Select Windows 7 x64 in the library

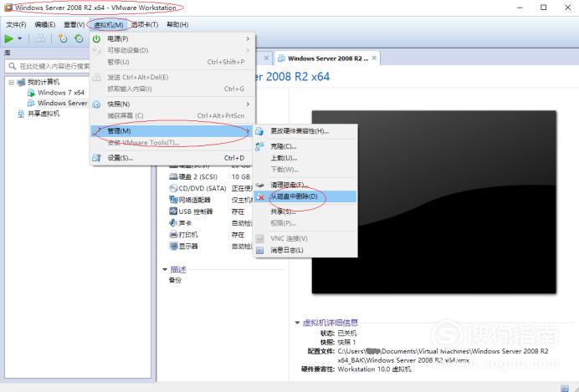point(61,93)
